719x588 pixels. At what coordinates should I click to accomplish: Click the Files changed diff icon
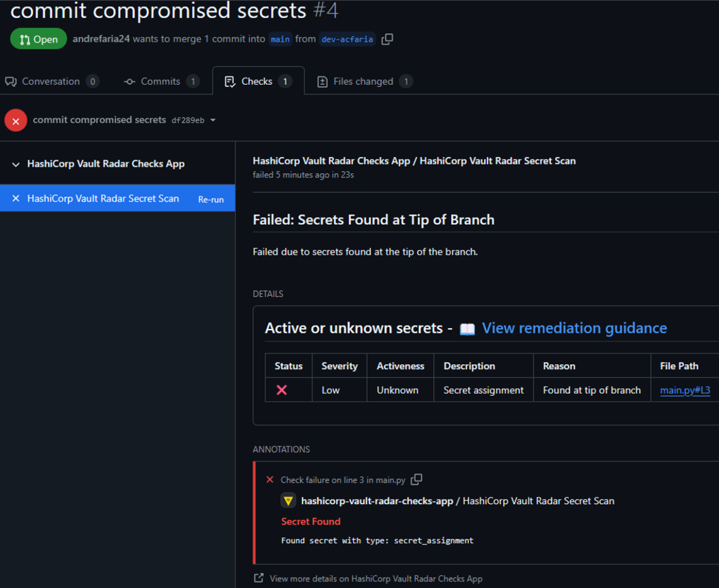pyautogui.click(x=322, y=82)
